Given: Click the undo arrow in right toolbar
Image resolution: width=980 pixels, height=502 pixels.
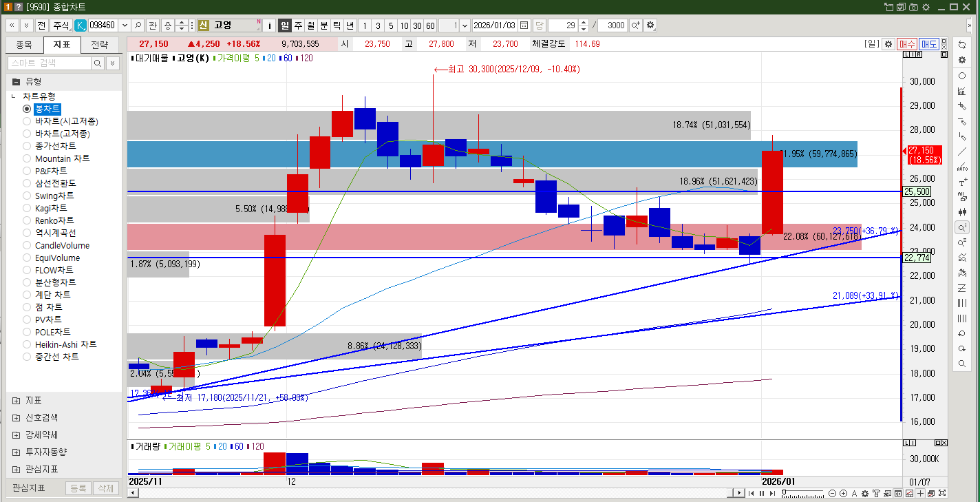Looking at the screenshot, I should click(962, 333).
